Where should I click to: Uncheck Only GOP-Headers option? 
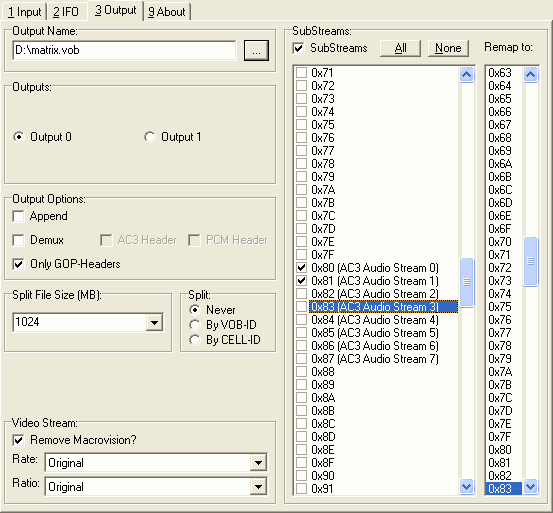tap(18, 264)
